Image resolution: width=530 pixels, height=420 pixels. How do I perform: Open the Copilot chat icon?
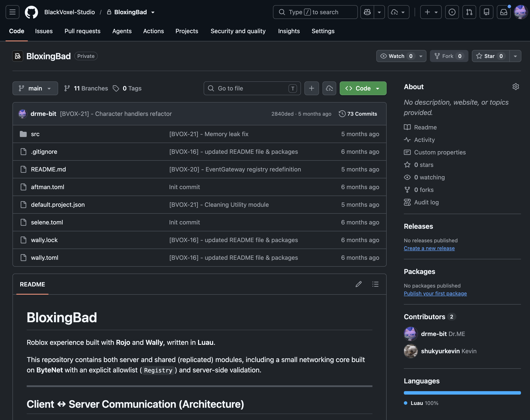point(367,12)
